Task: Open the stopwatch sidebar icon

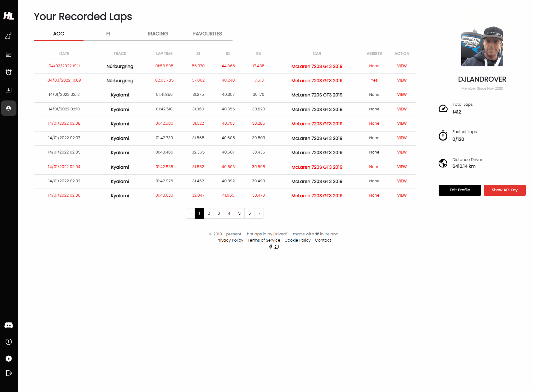Action: (x=9, y=72)
